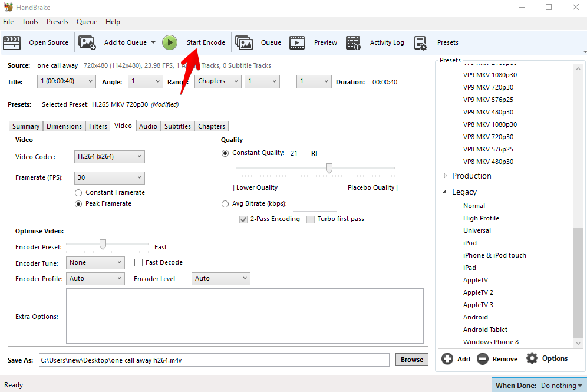Toggle the Turbo first pass checkbox
The height and width of the screenshot is (392, 587).
pos(311,219)
